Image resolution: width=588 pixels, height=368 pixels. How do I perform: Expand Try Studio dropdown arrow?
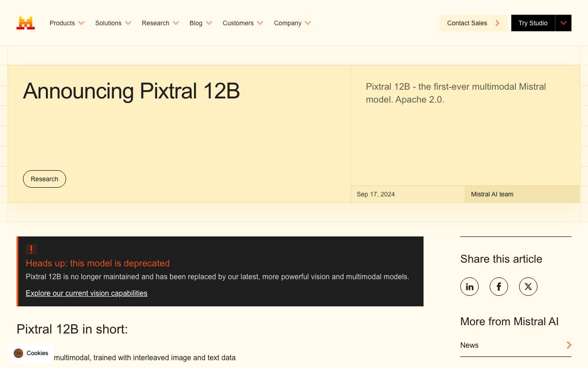563,23
